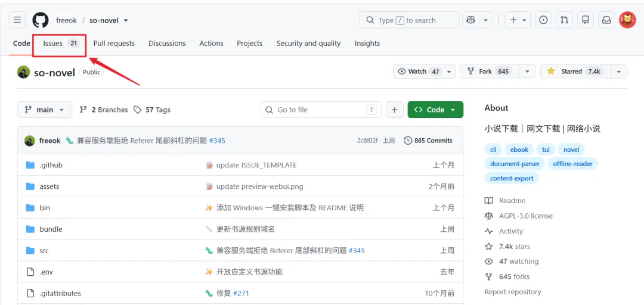Open the hamburger navigation menu
The height and width of the screenshot is (305, 644).
tap(17, 20)
